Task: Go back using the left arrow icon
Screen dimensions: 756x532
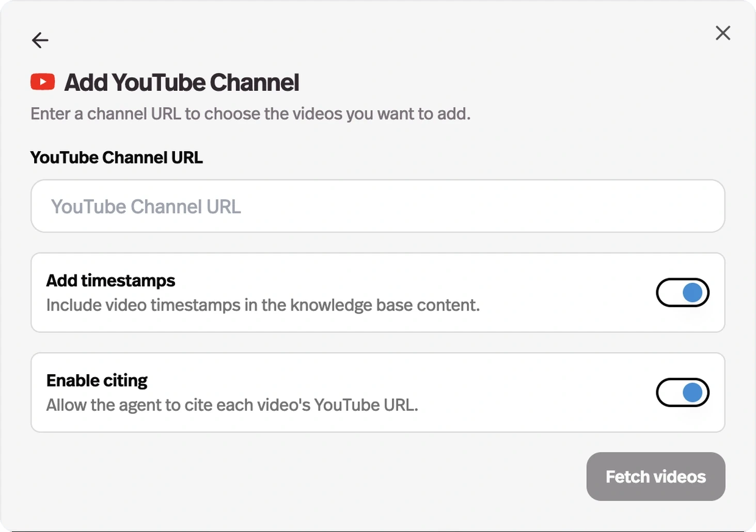Action: click(40, 40)
